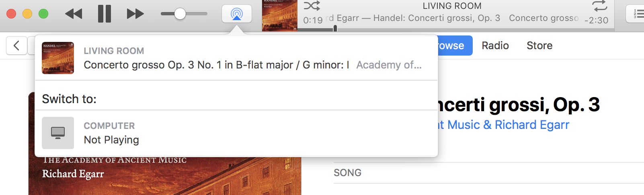644x195 pixels.
Task: Click the Handel album thumbnail in popover
Action: pos(58,58)
